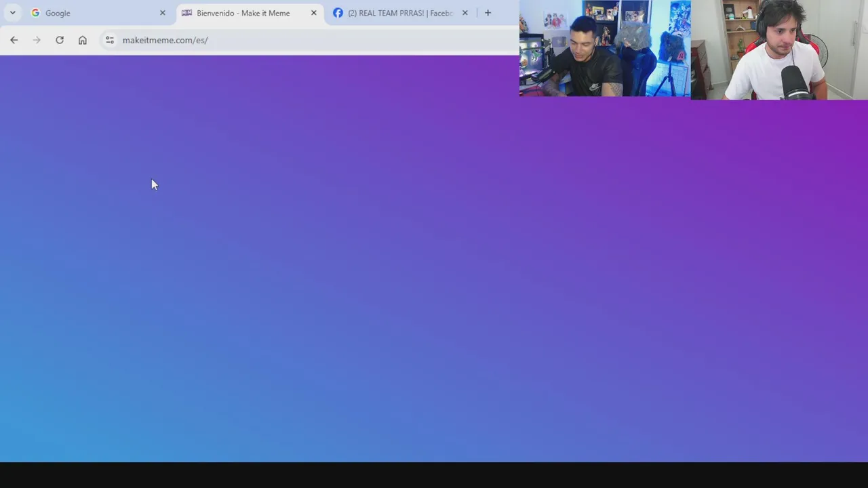The image size is (868, 488).
Task: View site information icon
Action: click(x=110, y=40)
